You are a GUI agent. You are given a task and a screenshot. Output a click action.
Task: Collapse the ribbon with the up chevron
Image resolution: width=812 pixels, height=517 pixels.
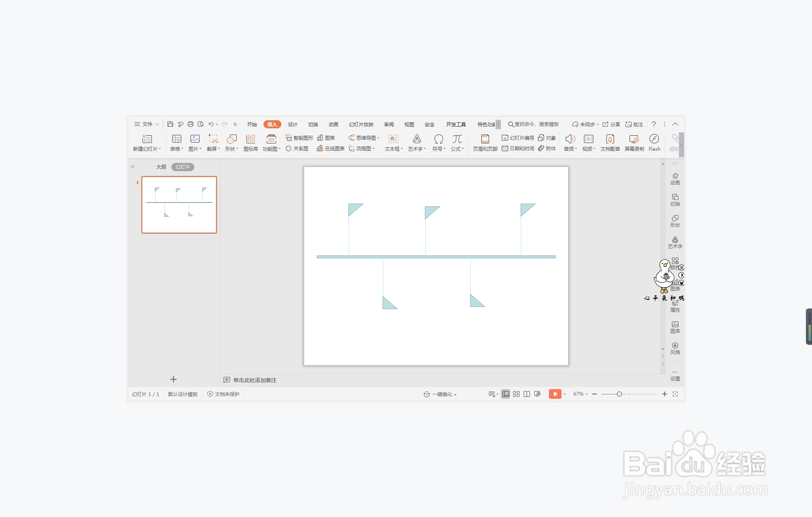675,124
